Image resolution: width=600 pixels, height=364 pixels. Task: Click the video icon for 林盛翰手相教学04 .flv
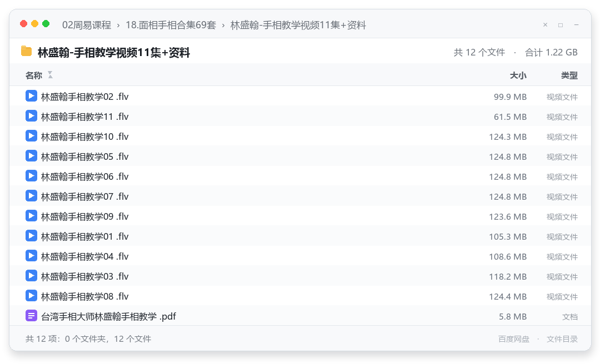tap(31, 256)
